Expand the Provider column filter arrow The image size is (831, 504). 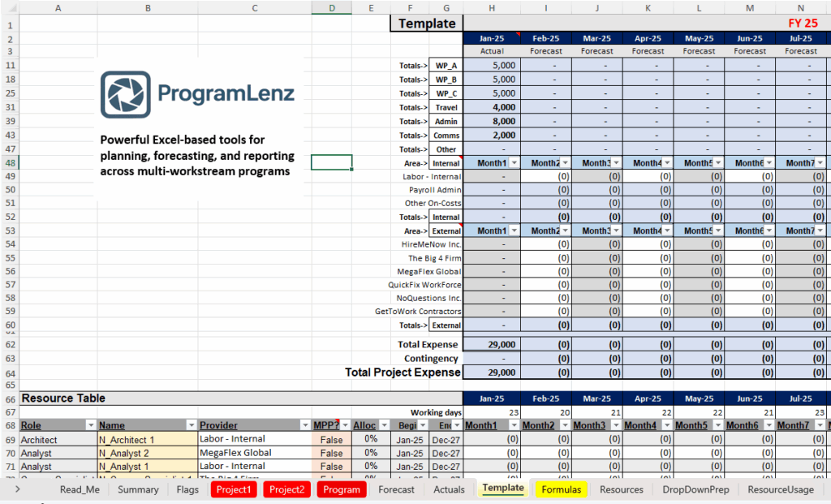point(304,425)
